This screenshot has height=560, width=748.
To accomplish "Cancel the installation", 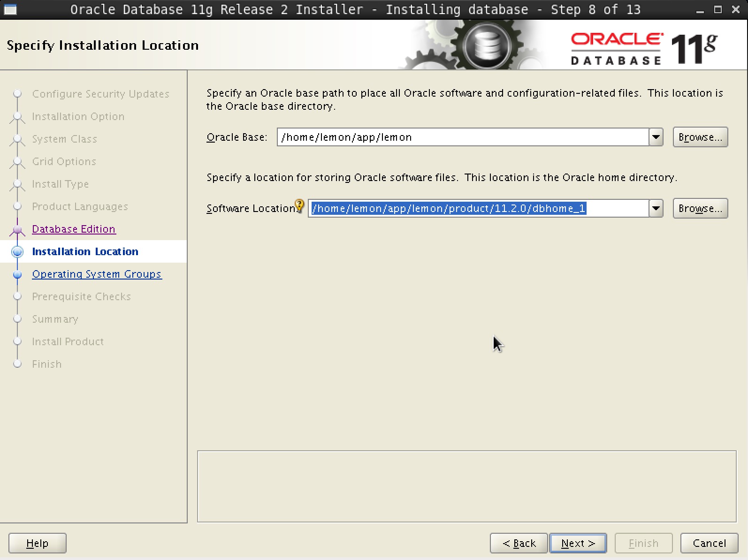I will pos(709,543).
